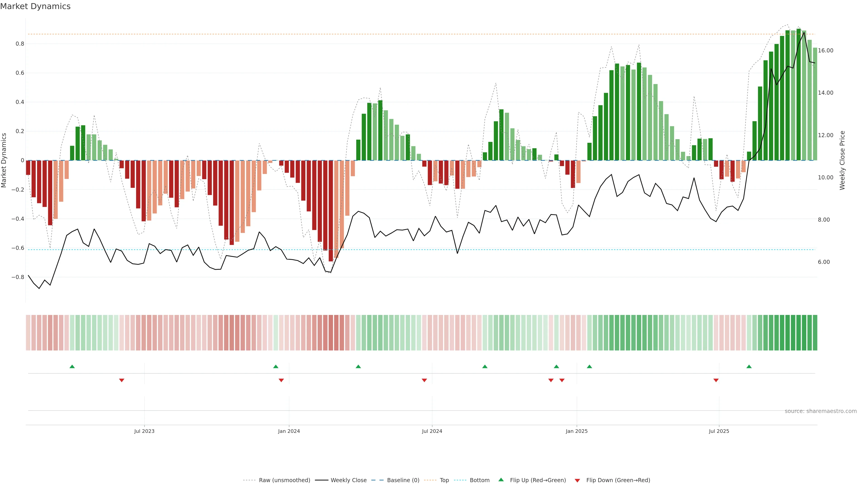Screen dimensions: 868x488
Task: Click flip-down triangle just left of Jul 2024 gridline
Action: pyautogui.click(x=424, y=380)
